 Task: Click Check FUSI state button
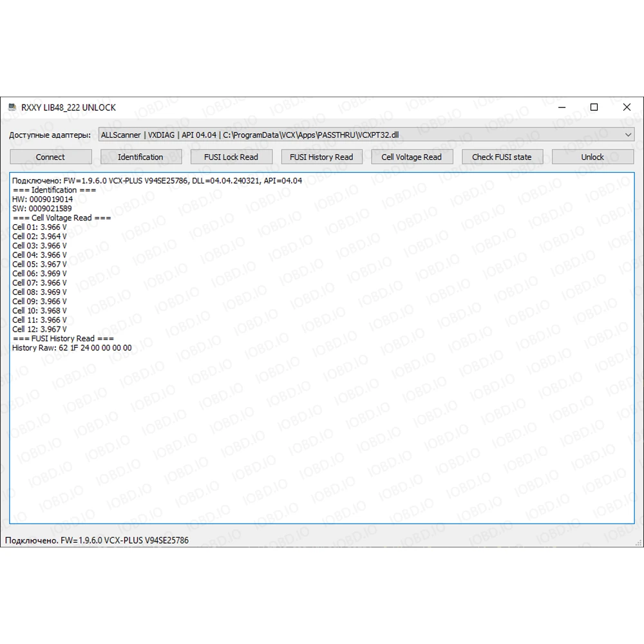pos(502,157)
